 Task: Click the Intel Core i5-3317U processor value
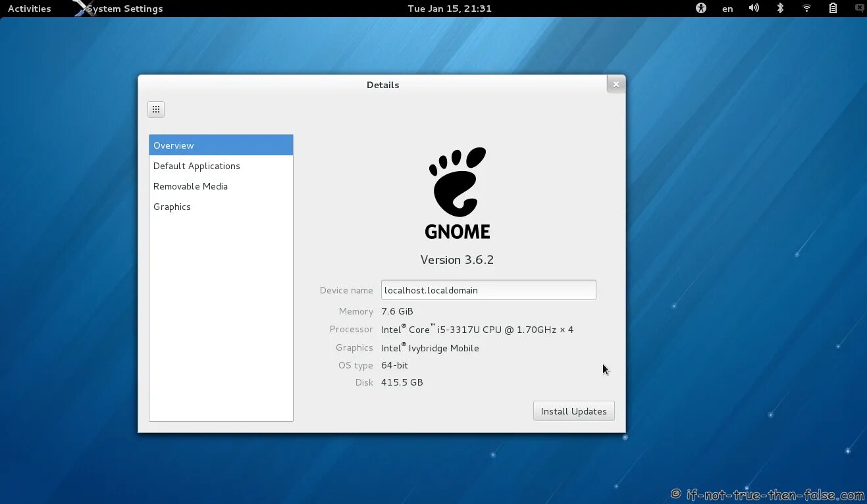click(x=477, y=329)
